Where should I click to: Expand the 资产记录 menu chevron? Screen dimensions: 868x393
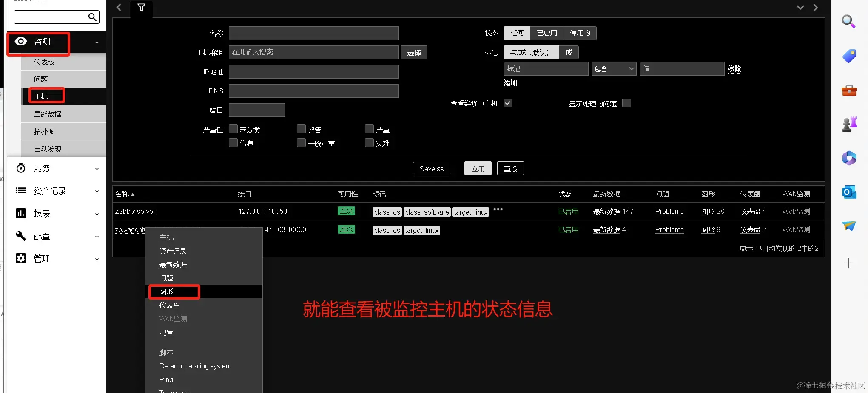97,191
